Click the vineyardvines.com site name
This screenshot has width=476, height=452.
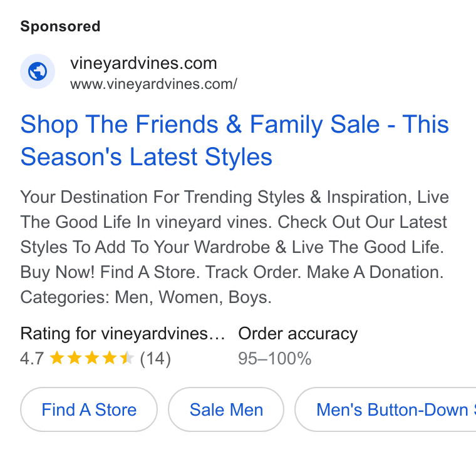(143, 63)
